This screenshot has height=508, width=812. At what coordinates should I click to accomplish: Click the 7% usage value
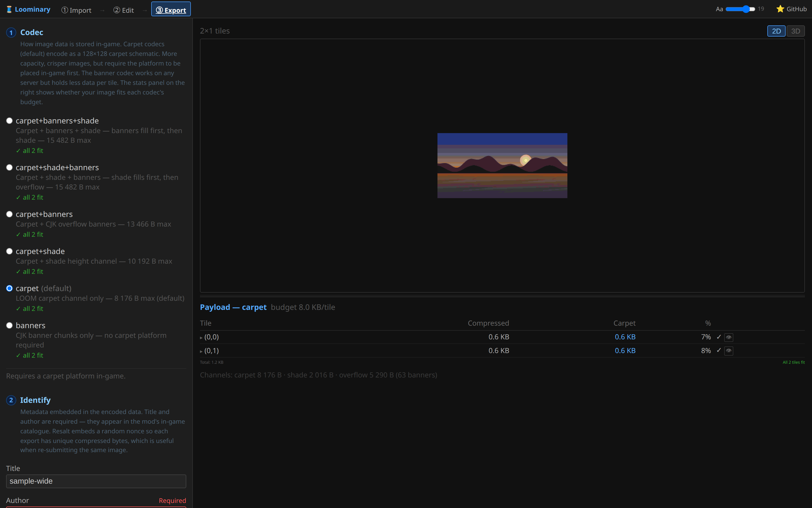click(x=706, y=337)
